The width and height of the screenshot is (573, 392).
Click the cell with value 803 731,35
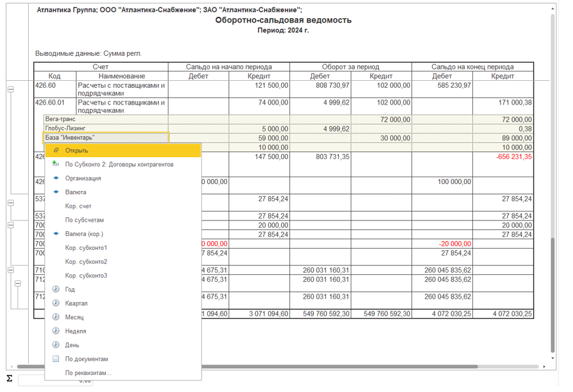[321, 165]
